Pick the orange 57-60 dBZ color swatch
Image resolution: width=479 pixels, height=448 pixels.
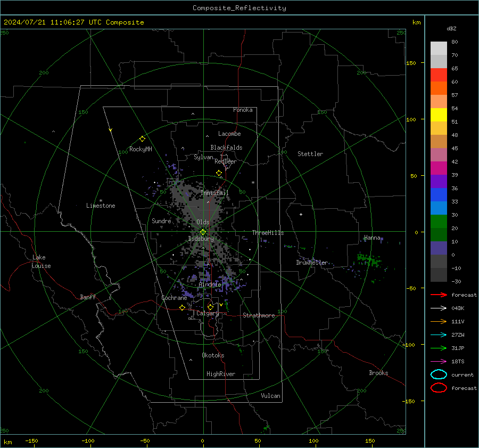(x=439, y=88)
